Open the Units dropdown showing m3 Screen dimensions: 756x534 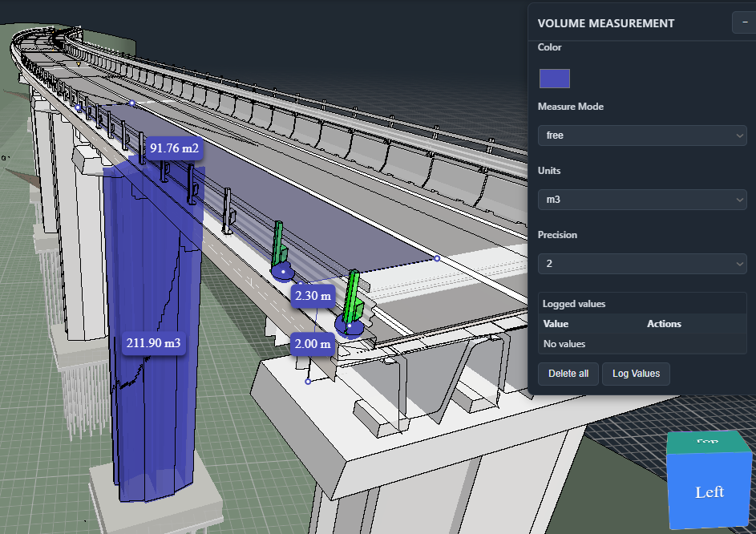point(641,199)
